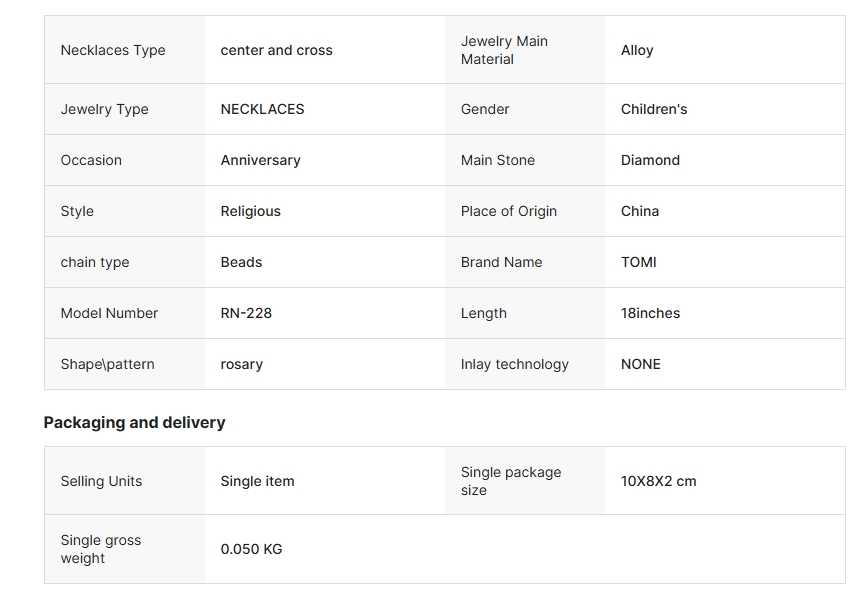Select the "Children's" gender value
The width and height of the screenshot is (866, 593).
coord(654,109)
